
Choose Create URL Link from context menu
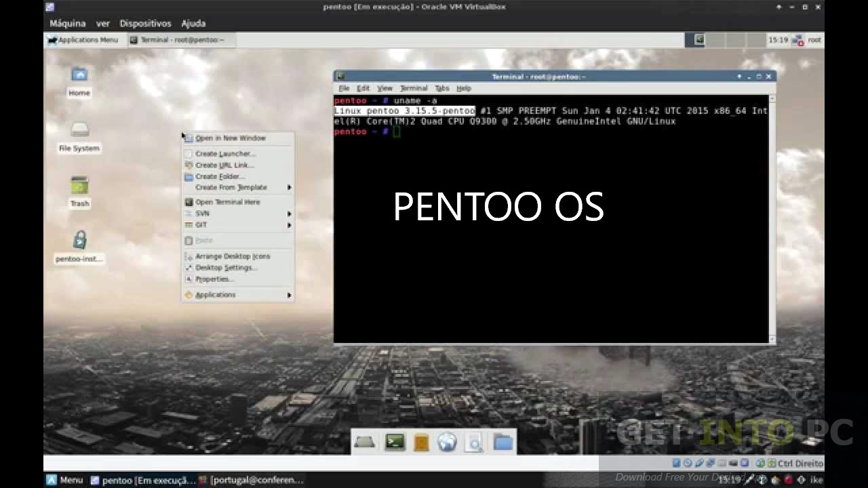(x=238, y=165)
